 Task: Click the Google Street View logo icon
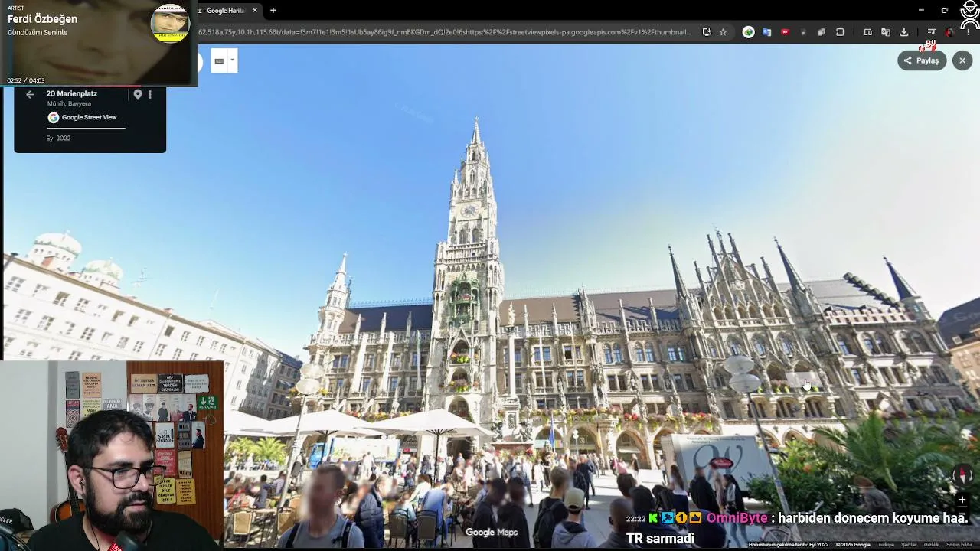coord(54,118)
